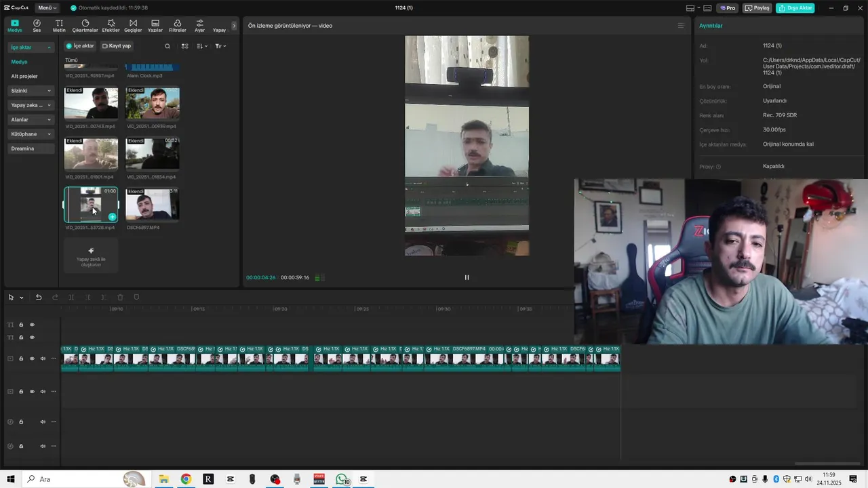
Task: Open the Filtreler filters tab
Action: 177,26
